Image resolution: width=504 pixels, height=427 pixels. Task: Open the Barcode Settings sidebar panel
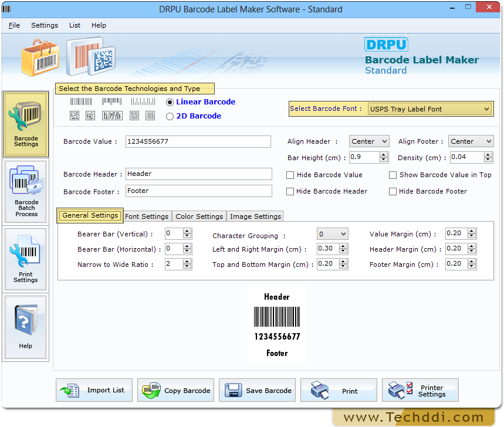tap(26, 124)
